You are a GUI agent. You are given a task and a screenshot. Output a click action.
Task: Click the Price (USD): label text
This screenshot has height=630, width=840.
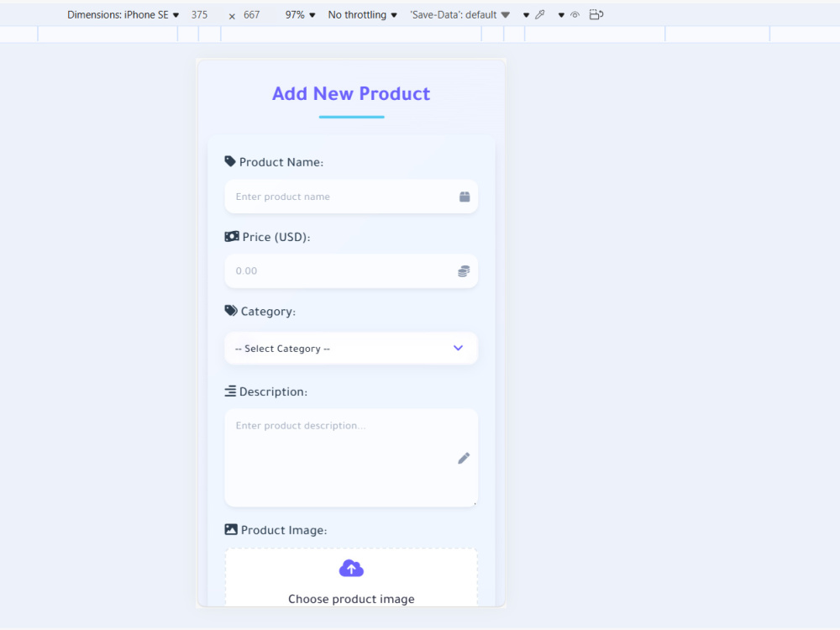click(x=276, y=237)
